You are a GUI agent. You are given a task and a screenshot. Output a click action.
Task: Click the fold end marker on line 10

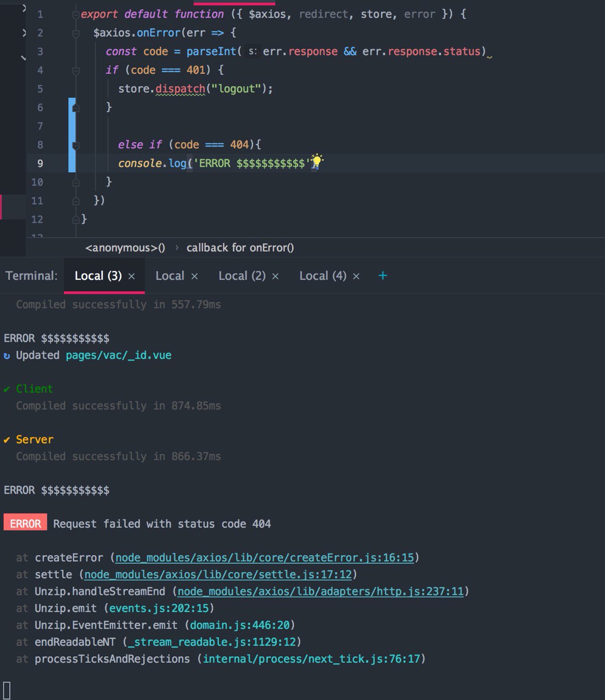coord(75,182)
